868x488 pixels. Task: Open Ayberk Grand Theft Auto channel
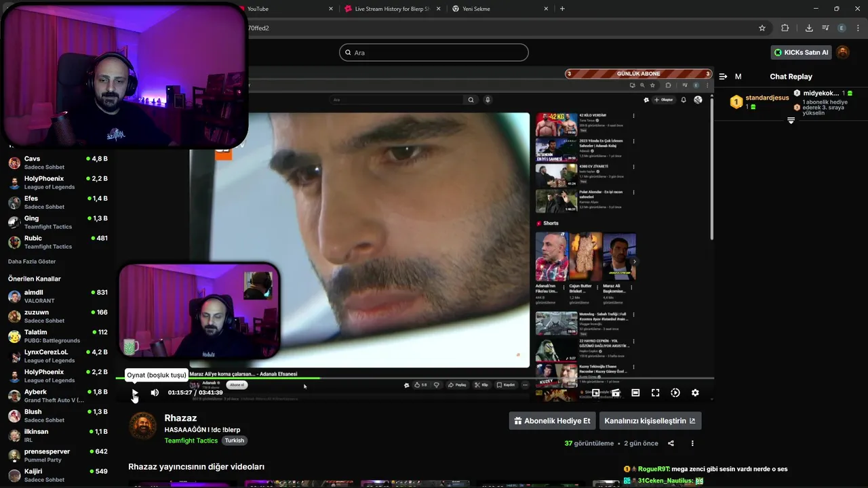[58, 396]
